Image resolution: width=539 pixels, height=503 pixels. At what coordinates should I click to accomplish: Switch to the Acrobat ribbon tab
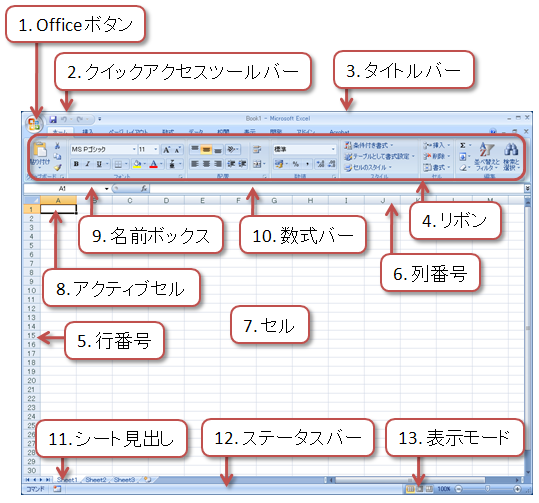(x=339, y=132)
